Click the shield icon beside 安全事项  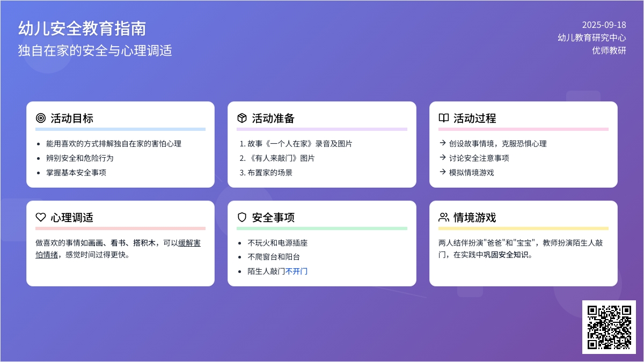[x=242, y=217]
